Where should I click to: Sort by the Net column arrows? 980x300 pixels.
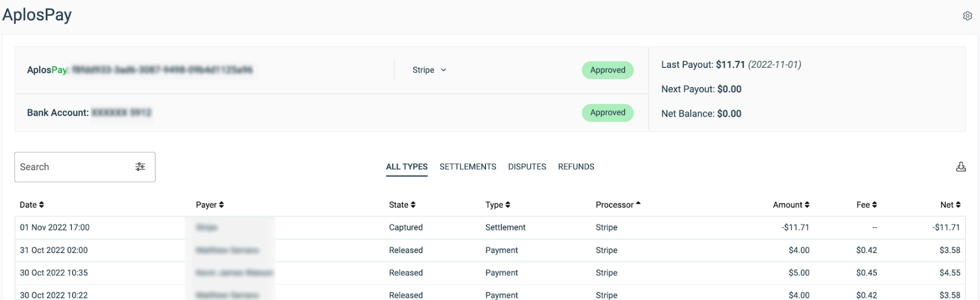958,205
